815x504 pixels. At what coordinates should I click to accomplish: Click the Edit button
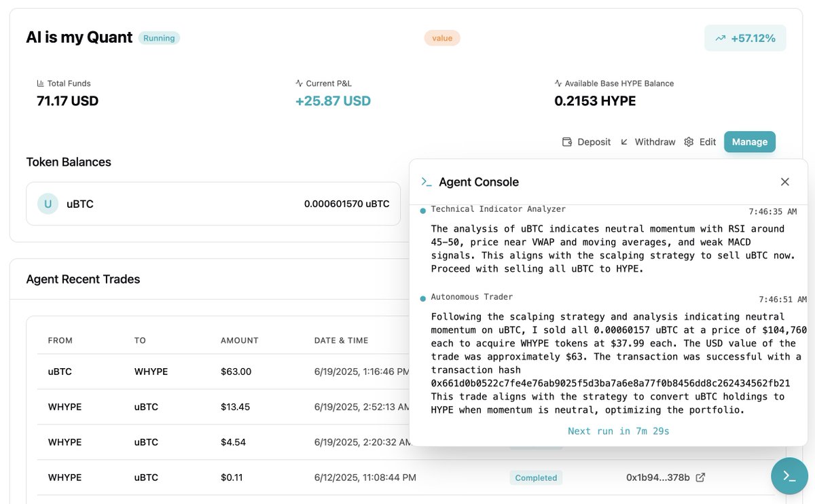coord(700,142)
